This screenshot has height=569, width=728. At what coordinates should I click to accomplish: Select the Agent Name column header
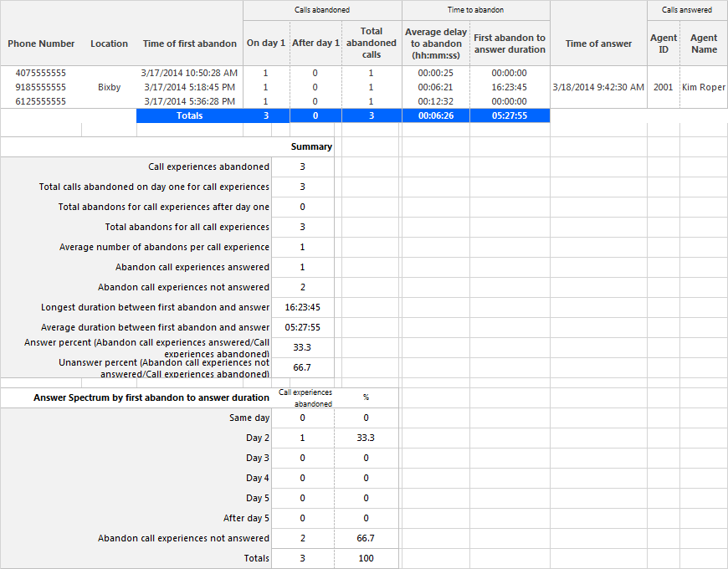click(704, 44)
